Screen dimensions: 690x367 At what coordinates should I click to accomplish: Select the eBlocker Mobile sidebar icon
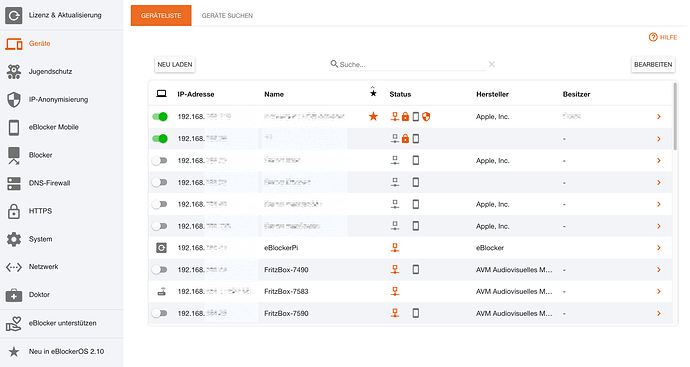pos(14,127)
